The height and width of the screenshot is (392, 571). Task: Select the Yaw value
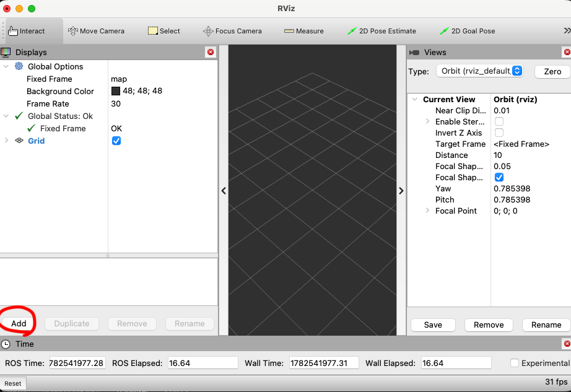512,188
